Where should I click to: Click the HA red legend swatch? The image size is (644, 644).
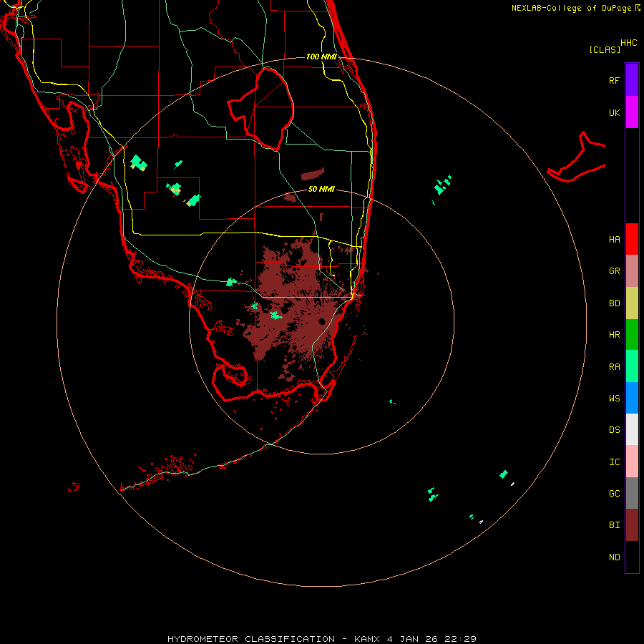(x=632, y=239)
